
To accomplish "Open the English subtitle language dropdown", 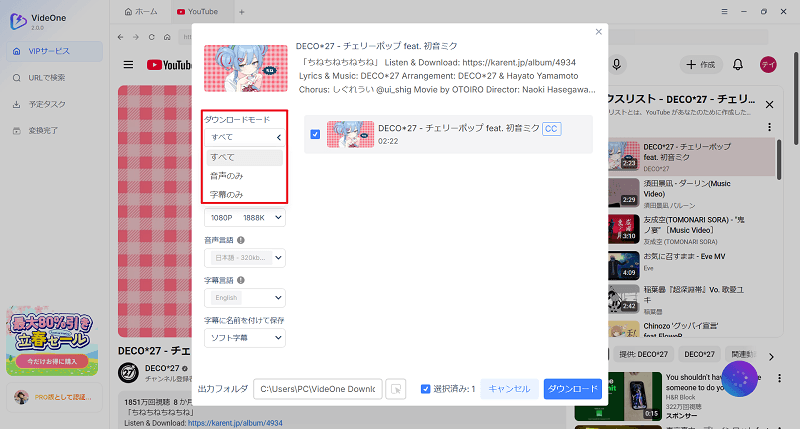I will click(245, 298).
